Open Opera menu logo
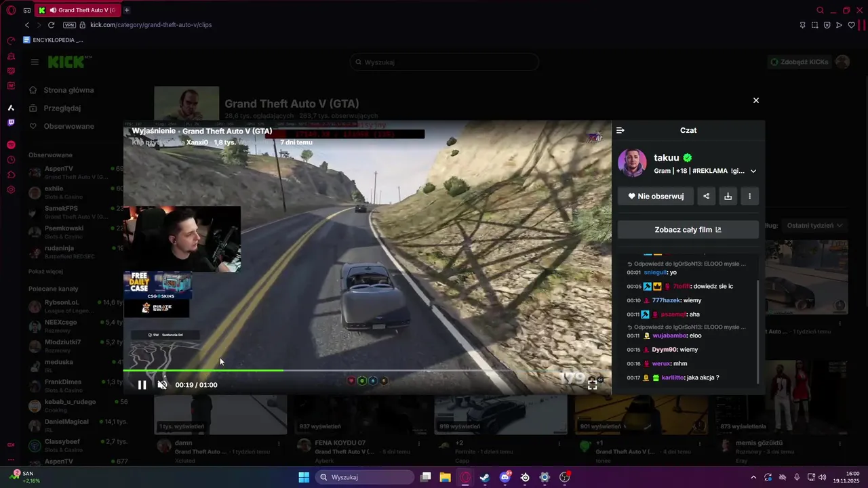This screenshot has width=868, height=488. [x=11, y=10]
